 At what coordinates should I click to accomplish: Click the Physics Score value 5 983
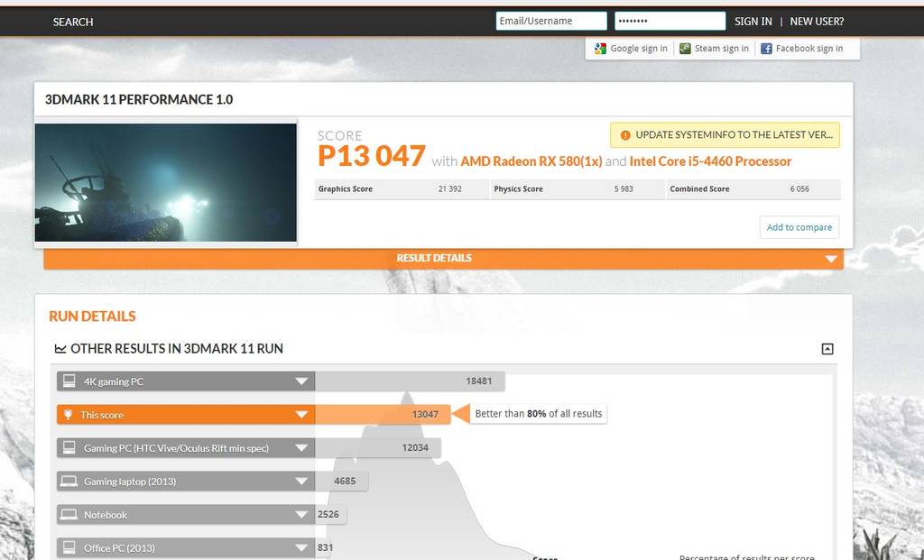click(x=624, y=189)
